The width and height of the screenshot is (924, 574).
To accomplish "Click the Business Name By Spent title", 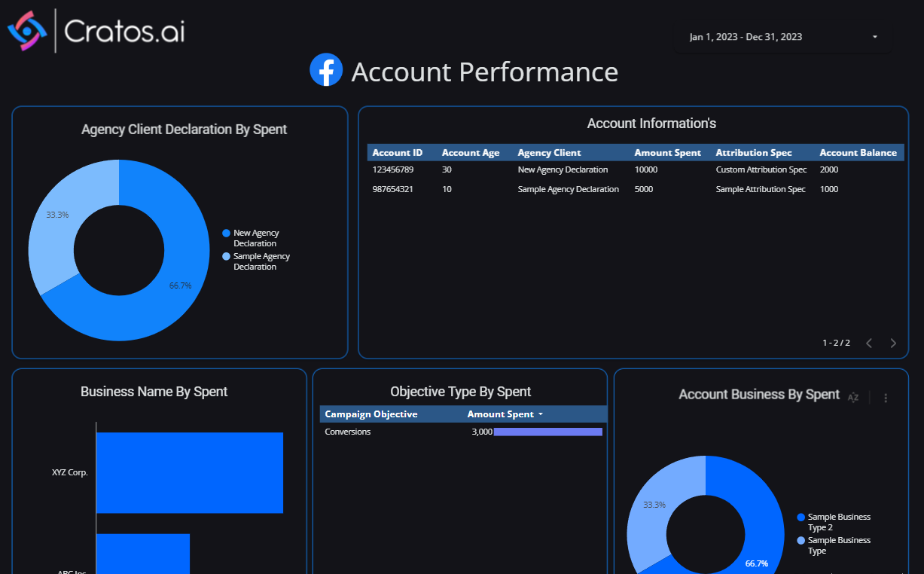I will [154, 392].
